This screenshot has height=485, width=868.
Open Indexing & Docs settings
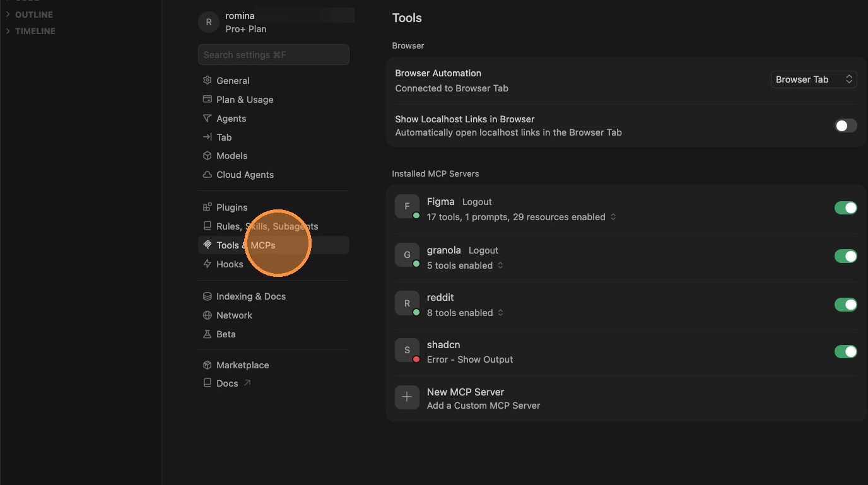coord(273,296)
